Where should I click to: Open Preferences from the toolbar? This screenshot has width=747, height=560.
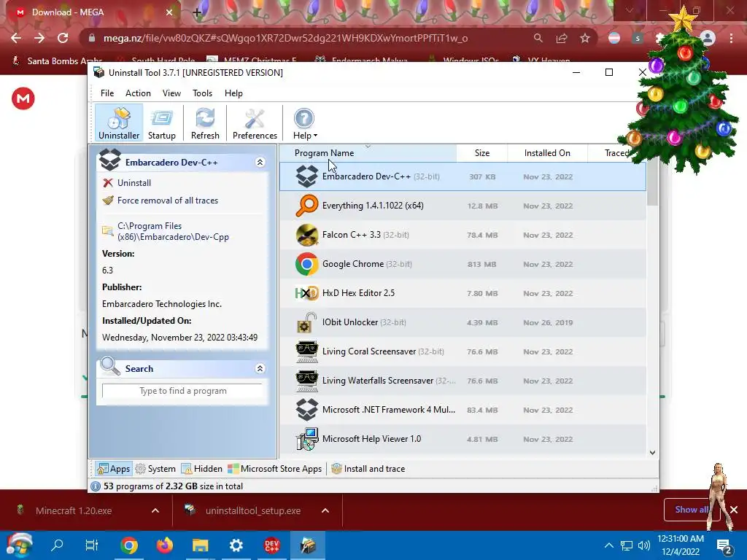(255, 123)
